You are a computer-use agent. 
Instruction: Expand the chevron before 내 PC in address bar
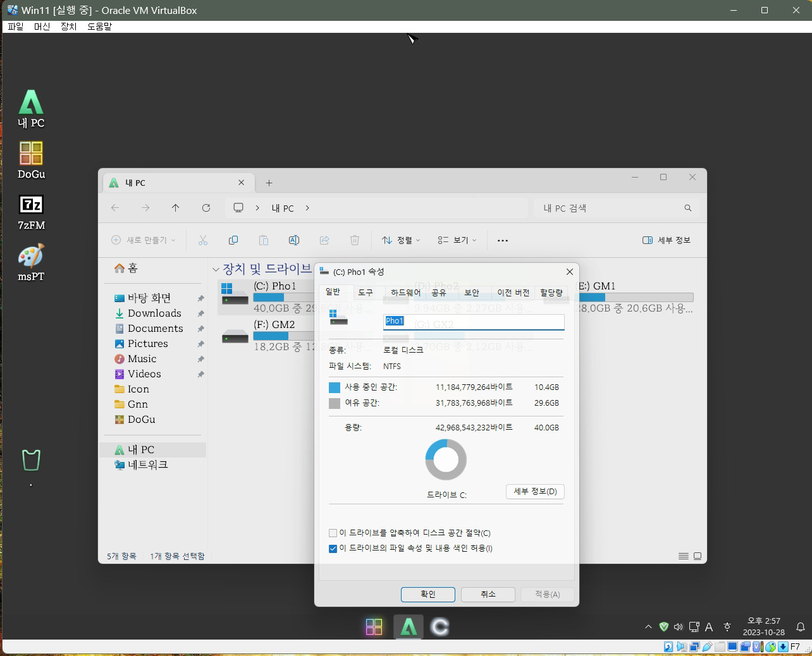(x=257, y=208)
